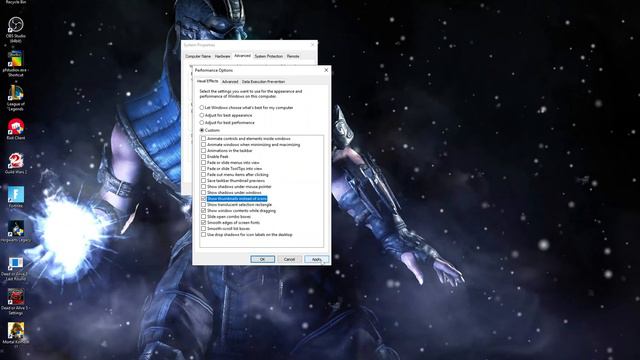This screenshot has width=640, height=360.
Task: Click OK in Performance Options
Action: tap(262, 259)
